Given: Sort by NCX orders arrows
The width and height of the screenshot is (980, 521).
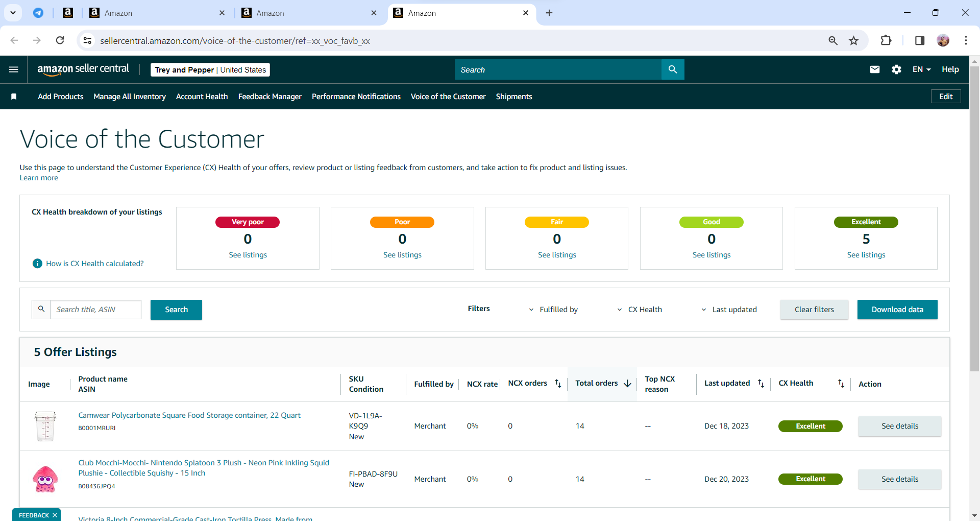Looking at the screenshot, I should pyautogui.click(x=558, y=384).
